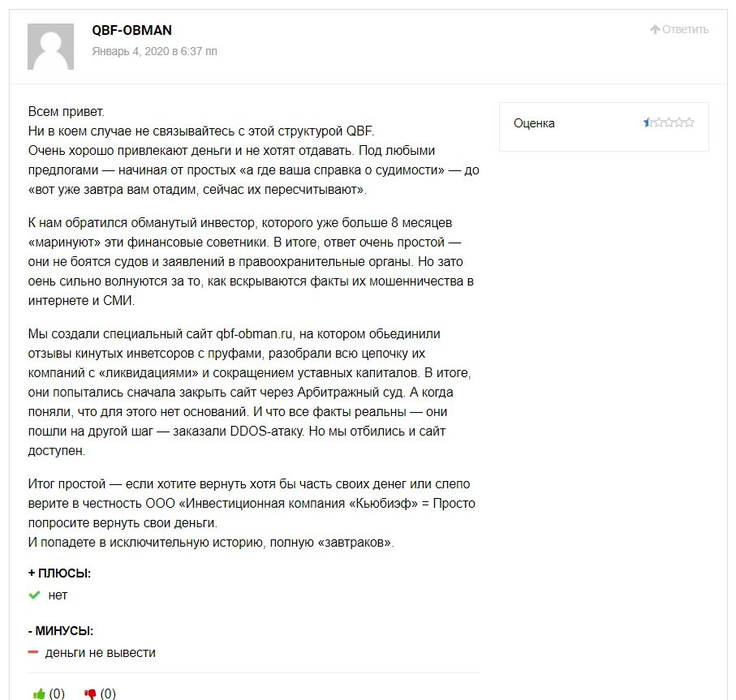
Task: Click the comment date Январь 4, 2020
Action: coord(155,51)
